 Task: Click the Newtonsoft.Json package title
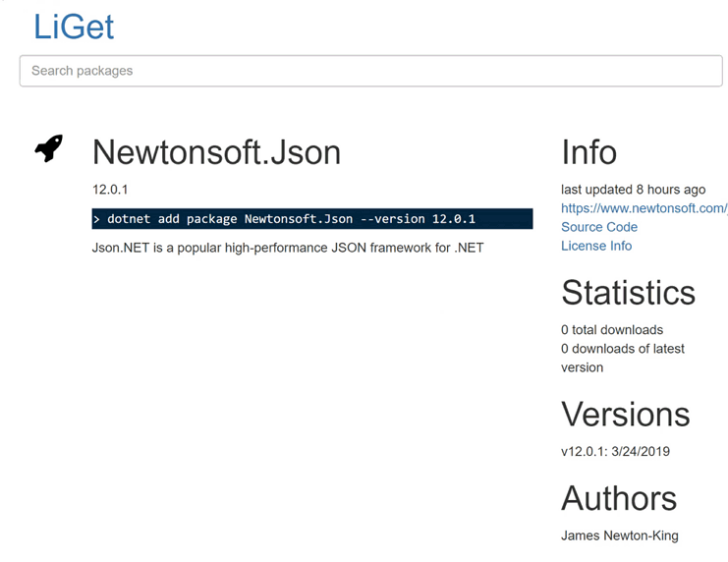tap(216, 152)
